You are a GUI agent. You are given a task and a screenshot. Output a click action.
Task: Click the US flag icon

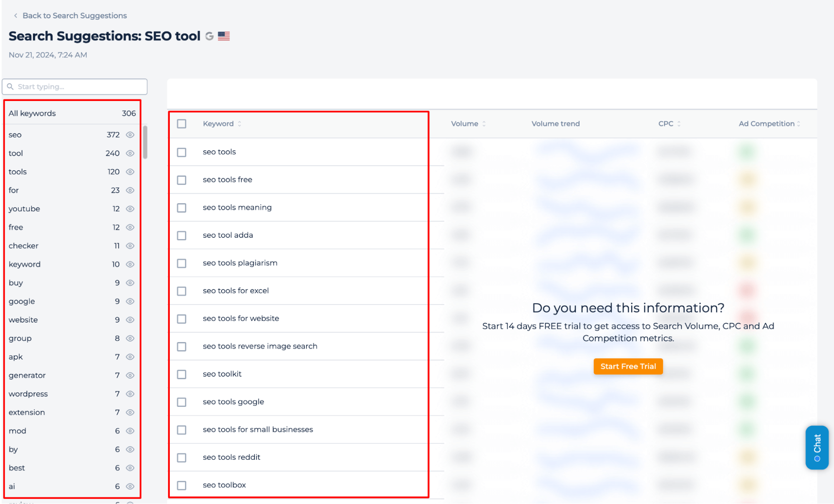pyautogui.click(x=224, y=36)
